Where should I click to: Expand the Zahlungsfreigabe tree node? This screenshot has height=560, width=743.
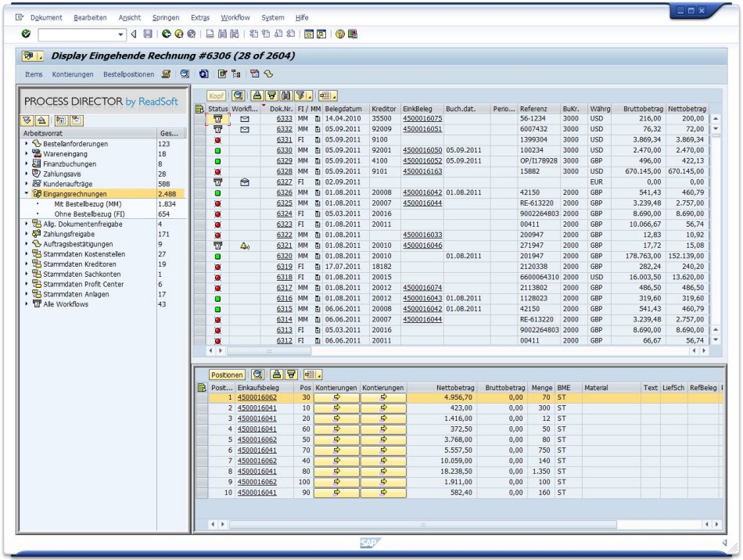[x=27, y=234]
